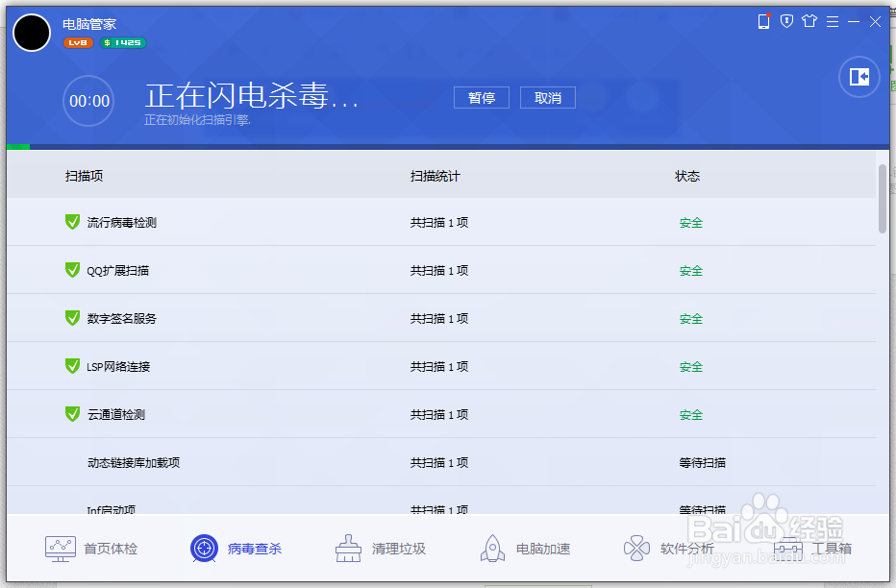896x588 pixels.
Task: Close the 电脑管家 window
Action: (x=875, y=22)
